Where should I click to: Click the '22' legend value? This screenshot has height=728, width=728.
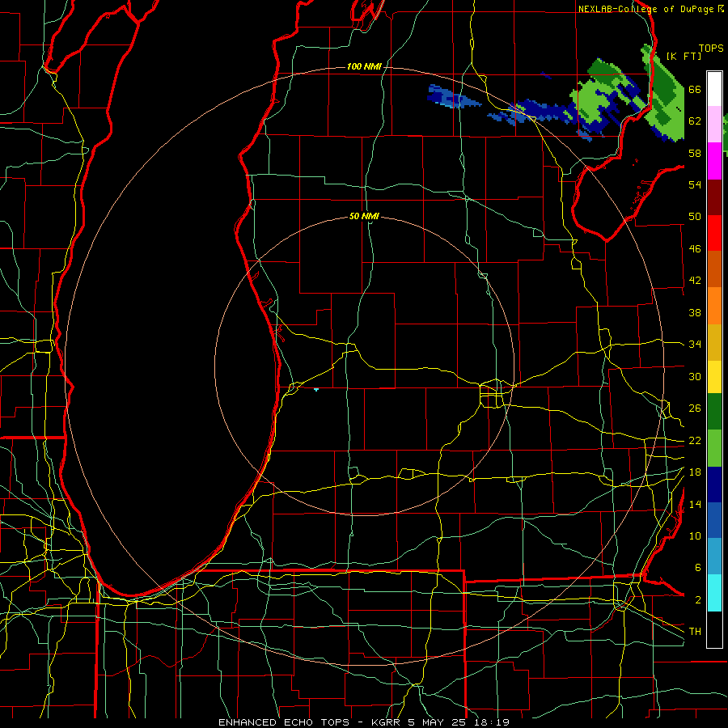point(695,441)
